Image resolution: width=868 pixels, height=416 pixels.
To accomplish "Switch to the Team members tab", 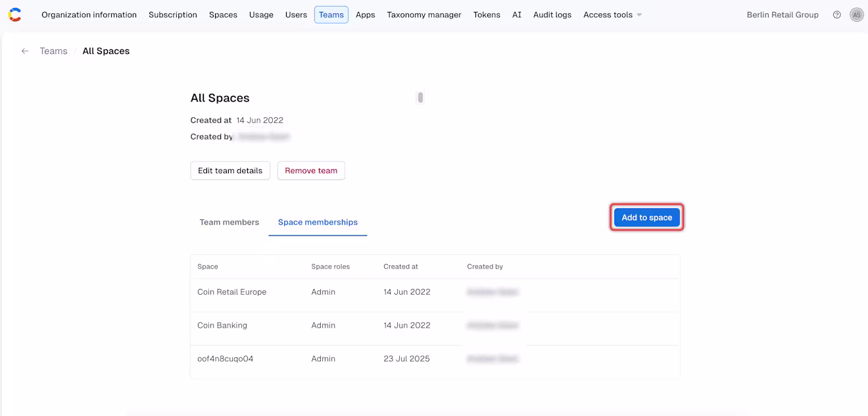I will (x=229, y=222).
